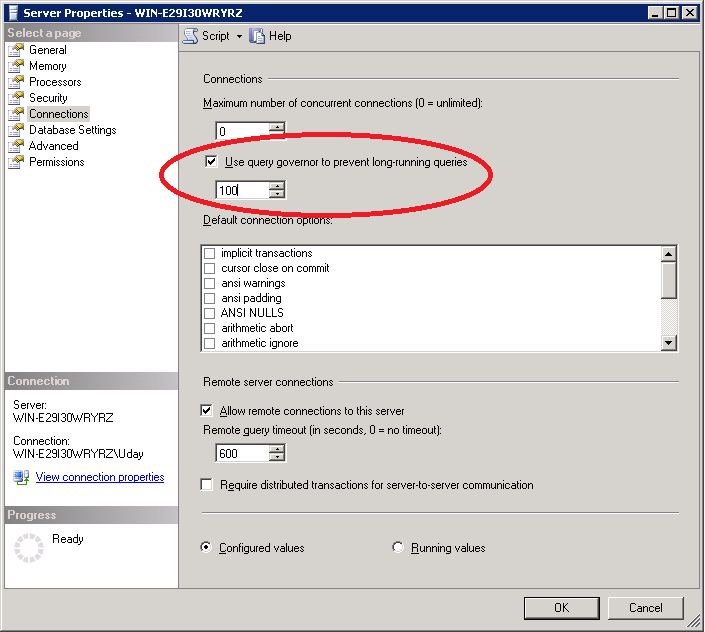The width and height of the screenshot is (705, 632).
Task: Click the Security page icon
Action: [15, 98]
